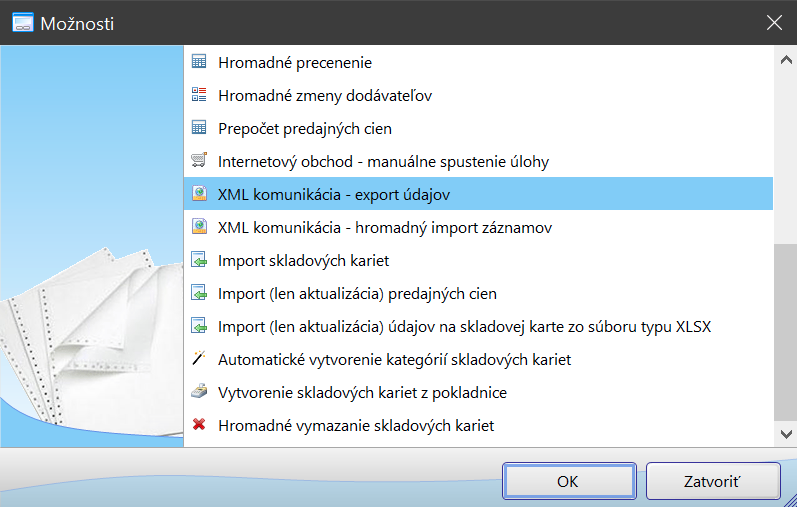Click the globe icon beside XML export údajov

(199, 194)
